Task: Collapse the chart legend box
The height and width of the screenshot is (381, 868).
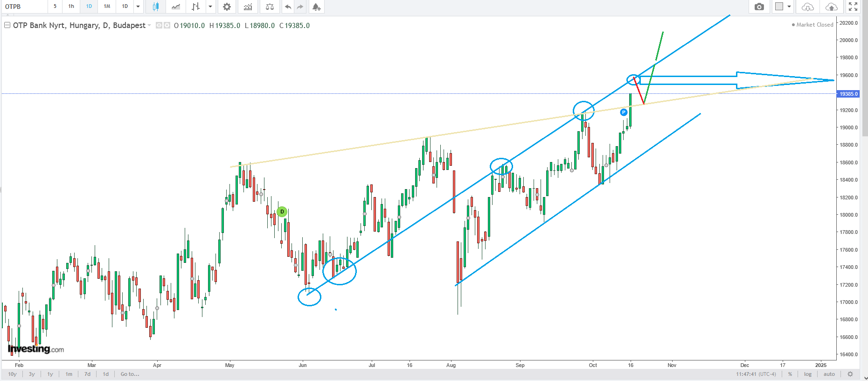Action: [x=7, y=25]
